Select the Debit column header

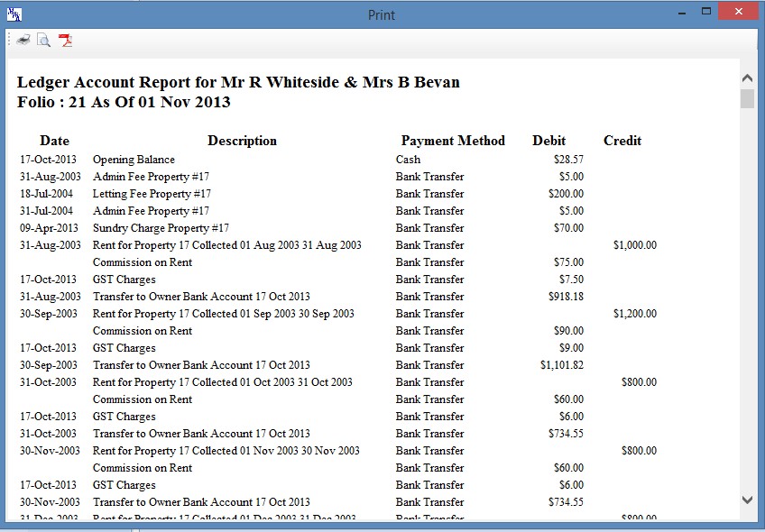[548, 141]
